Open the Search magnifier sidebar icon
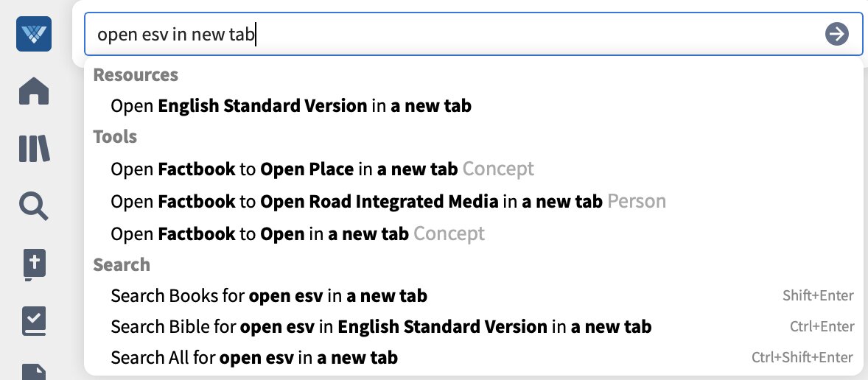Screen dimensions: 868x380 pyautogui.click(x=34, y=205)
